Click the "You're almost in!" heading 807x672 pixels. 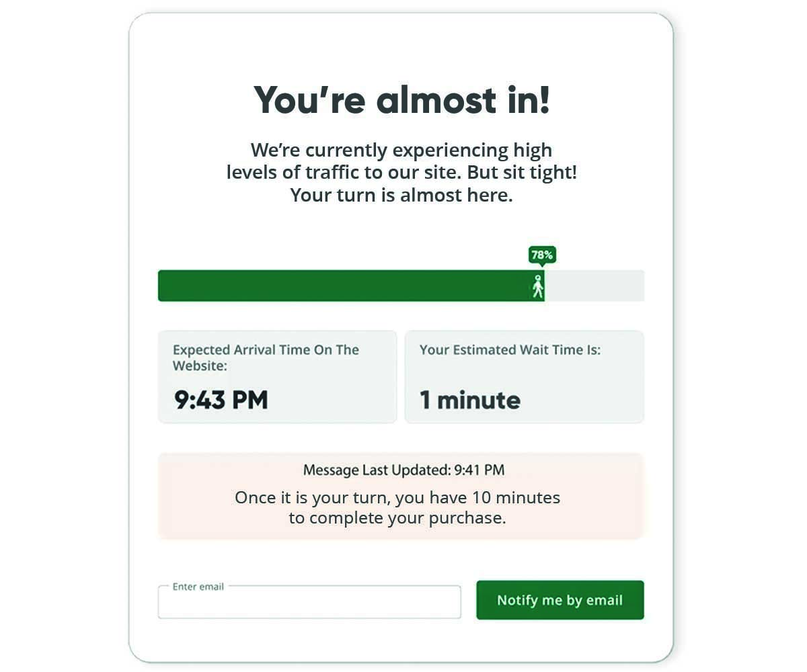pyautogui.click(x=401, y=100)
